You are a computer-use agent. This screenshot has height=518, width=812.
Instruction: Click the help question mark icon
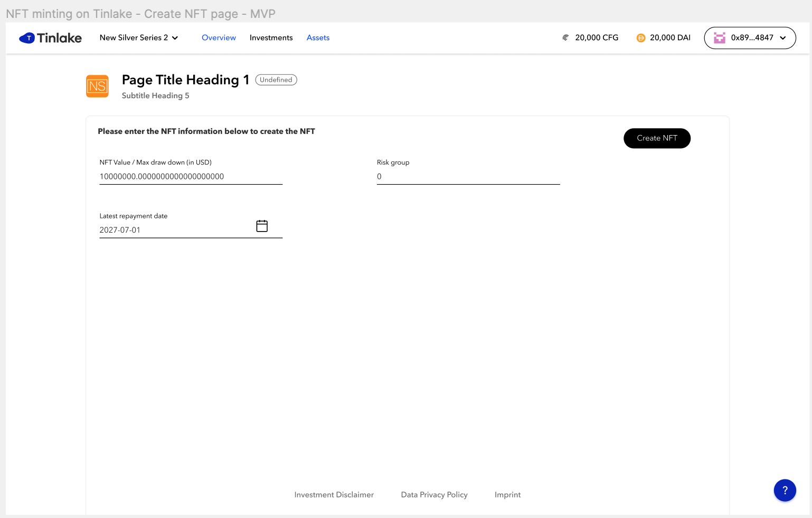coord(785,490)
